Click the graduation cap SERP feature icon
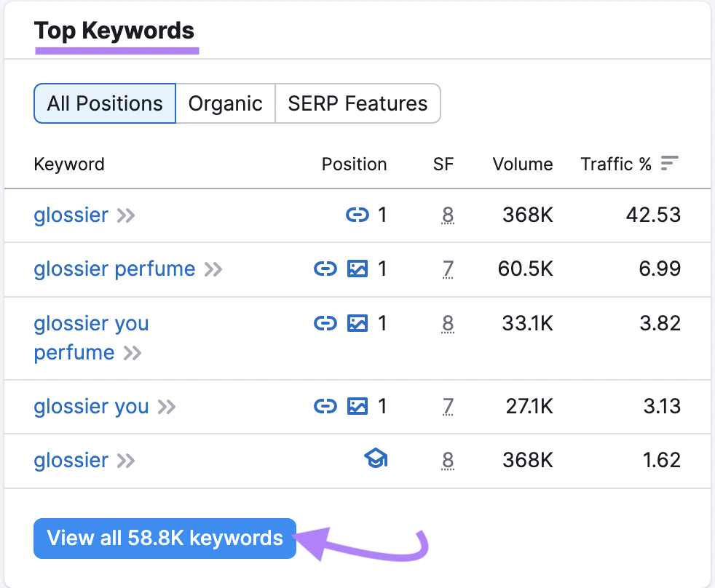The image size is (715, 588). [376, 459]
